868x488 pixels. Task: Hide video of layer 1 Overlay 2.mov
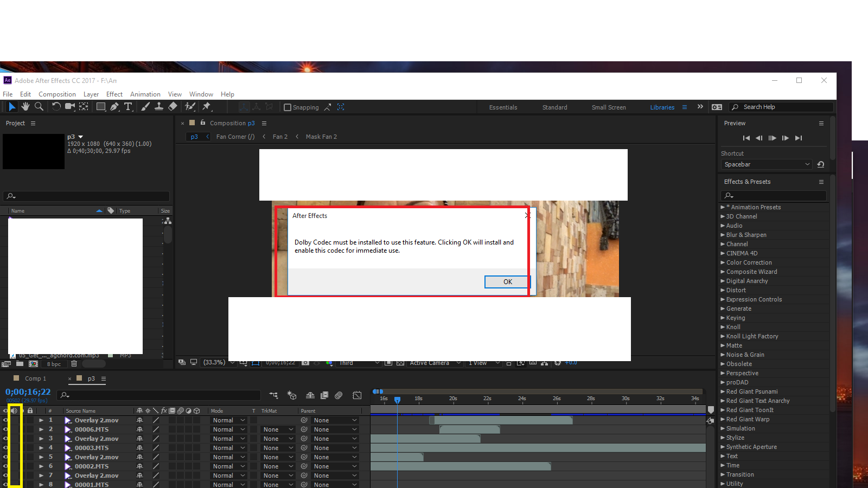point(5,420)
